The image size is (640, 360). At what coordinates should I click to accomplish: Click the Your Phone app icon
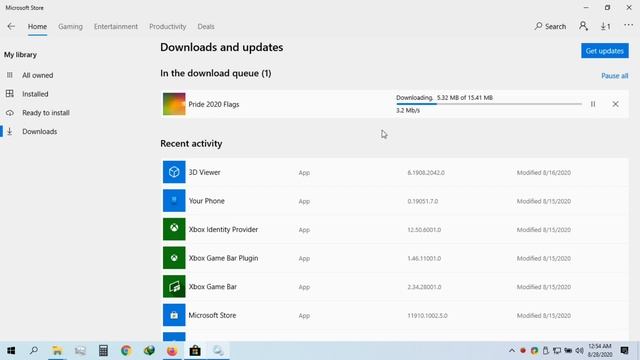tap(174, 200)
